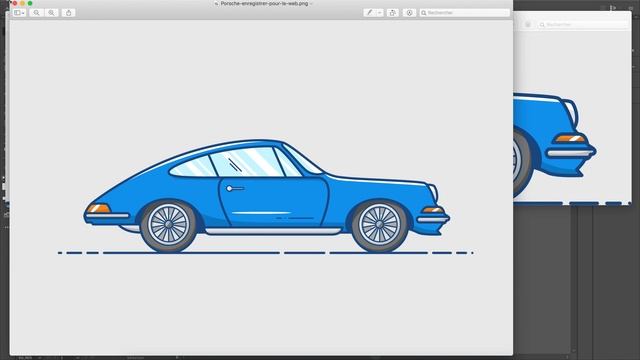
Task: Open the sidebar view menu
Action: [19, 13]
